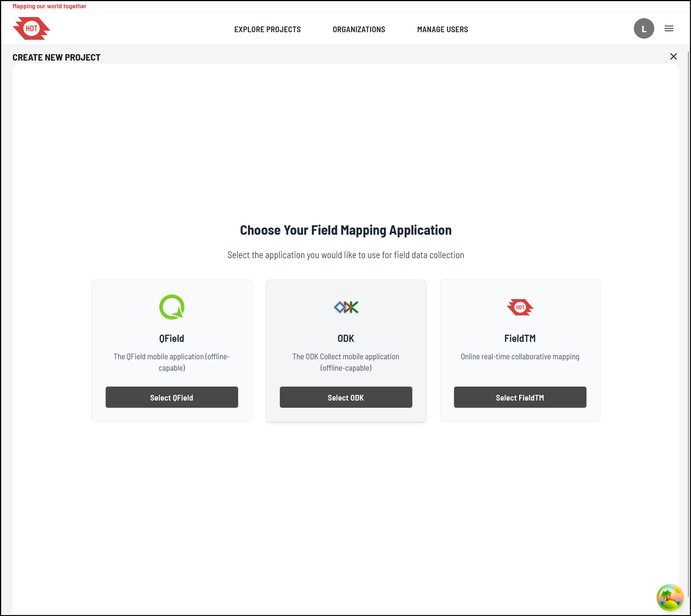Click the palm tree island icon
Image resolution: width=691 pixels, height=616 pixels.
[x=669, y=597]
